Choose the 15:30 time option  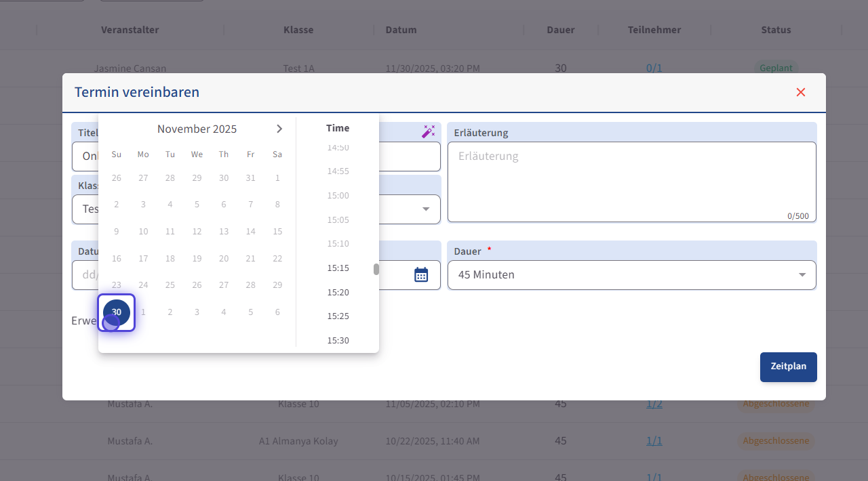338,340
